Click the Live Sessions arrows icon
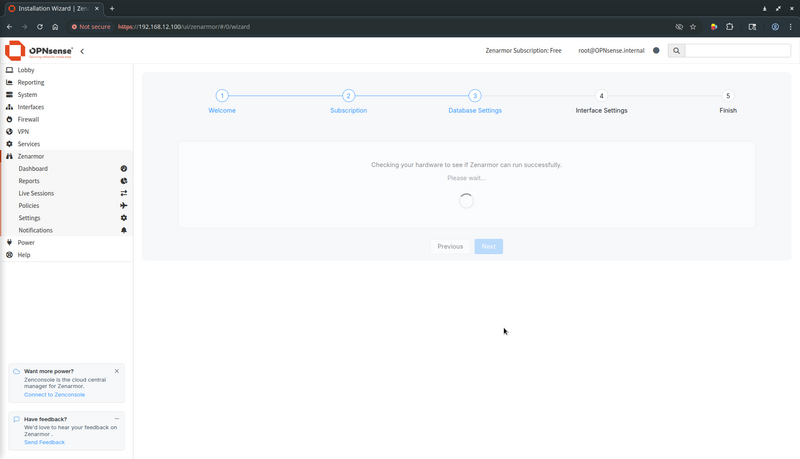Screen dimensions: 800x459 pyautogui.click(x=123, y=193)
